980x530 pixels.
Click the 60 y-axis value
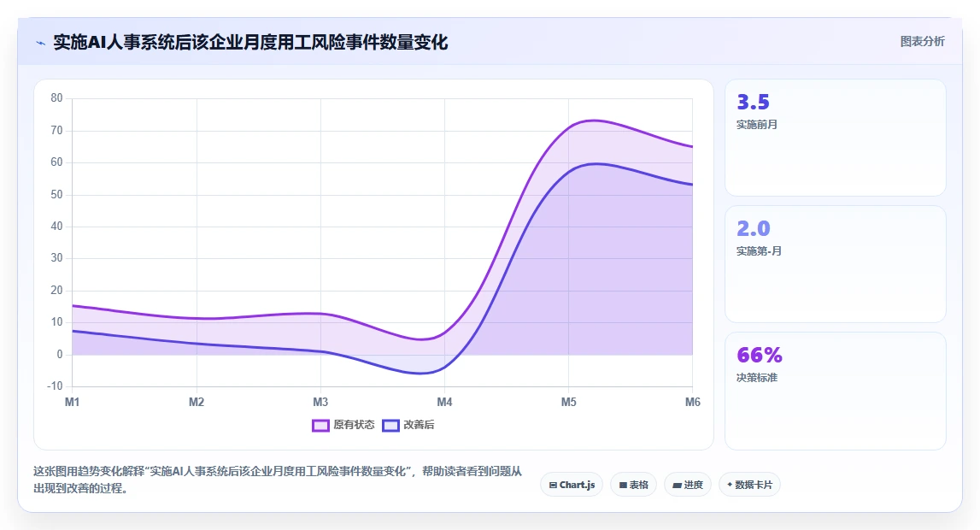point(57,162)
